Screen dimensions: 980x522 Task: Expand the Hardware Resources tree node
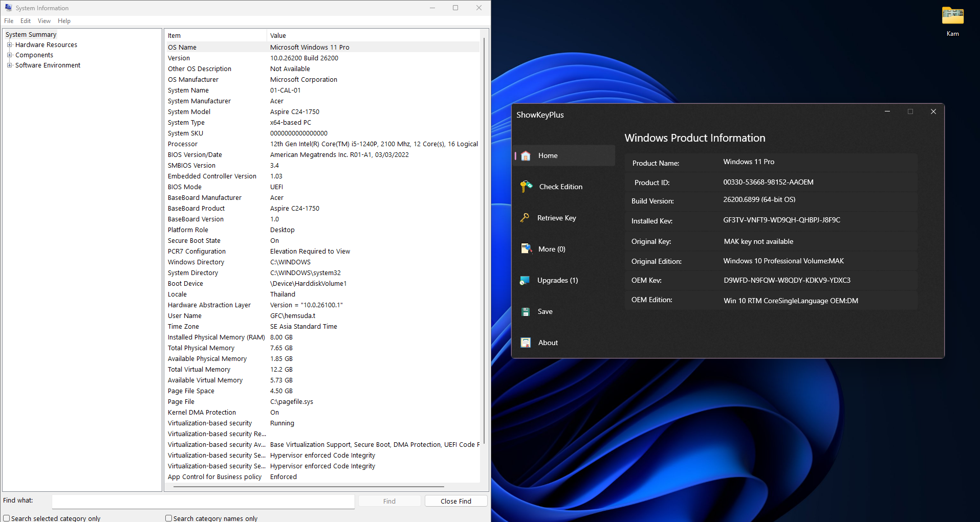[9, 45]
